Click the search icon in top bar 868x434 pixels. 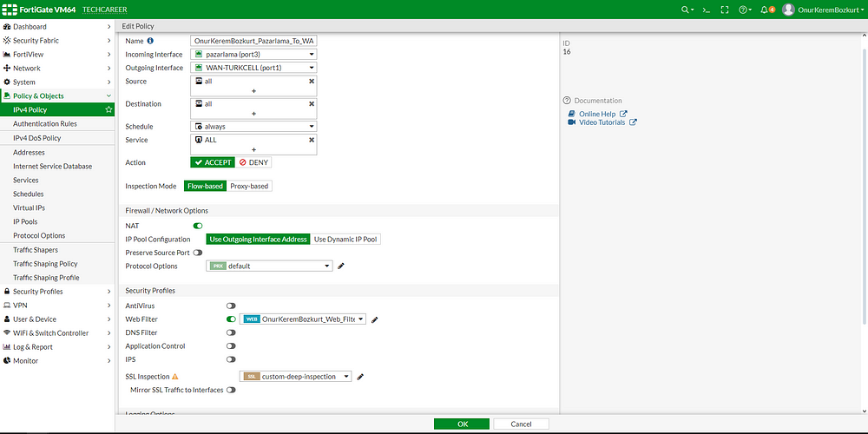tap(687, 10)
